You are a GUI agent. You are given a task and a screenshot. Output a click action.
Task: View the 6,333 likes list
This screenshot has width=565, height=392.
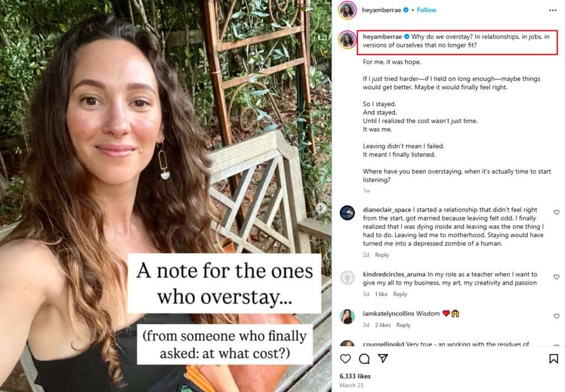(x=355, y=376)
